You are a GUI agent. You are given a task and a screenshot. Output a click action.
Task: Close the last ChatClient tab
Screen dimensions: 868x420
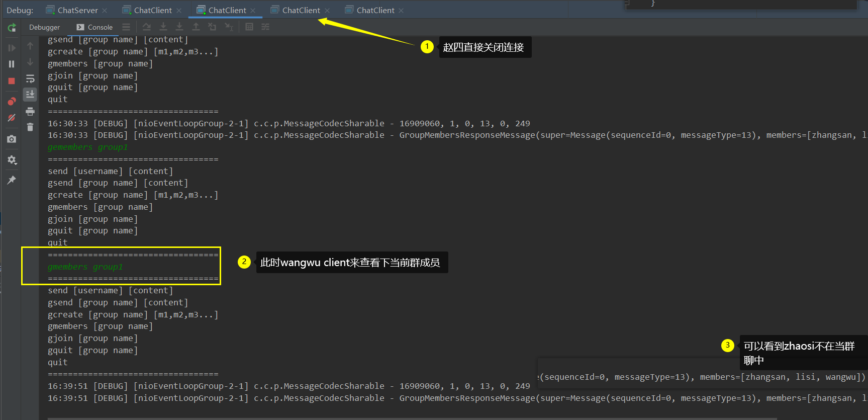tap(401, 11)
